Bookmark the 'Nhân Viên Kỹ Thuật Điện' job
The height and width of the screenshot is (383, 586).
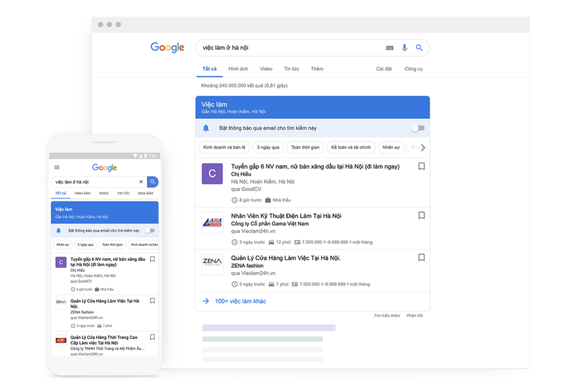point(421,216)
